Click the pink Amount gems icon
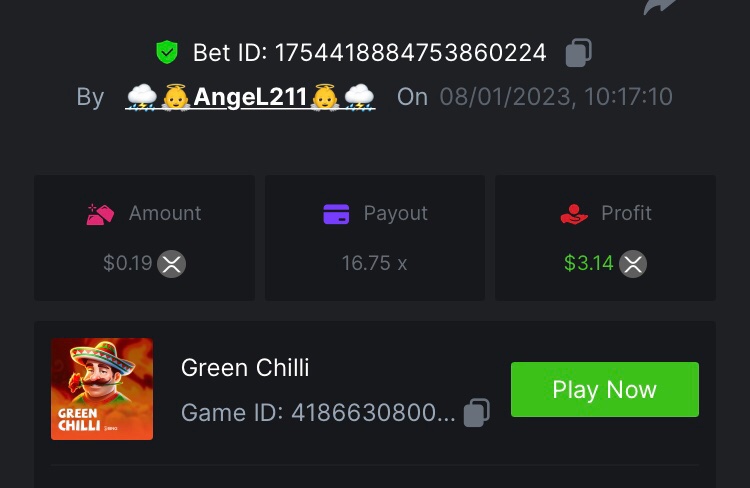The image size is (750, 488). point(100,214)
